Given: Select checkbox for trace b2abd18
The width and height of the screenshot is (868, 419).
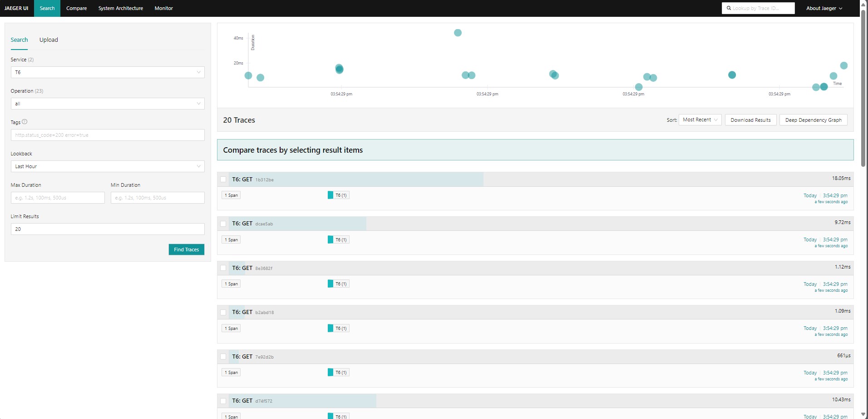Looking at the screenshot, I should [223, 312].
